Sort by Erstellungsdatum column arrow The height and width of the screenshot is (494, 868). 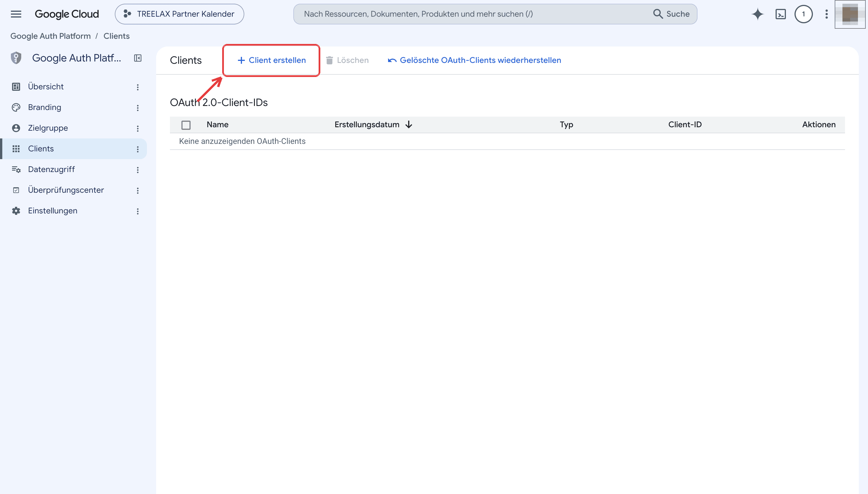(x=409, y=125)
